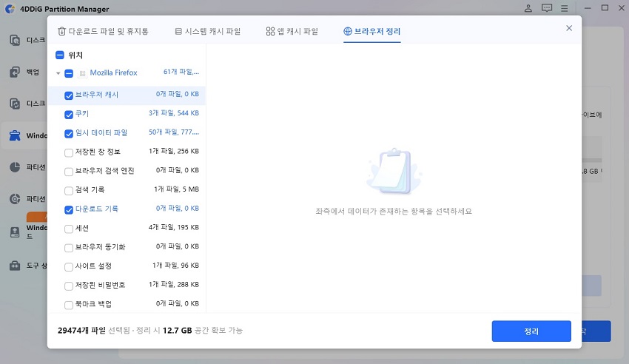
Task: Collapse the Mozilla Firefox tree arrow
Action: point(58,73)
